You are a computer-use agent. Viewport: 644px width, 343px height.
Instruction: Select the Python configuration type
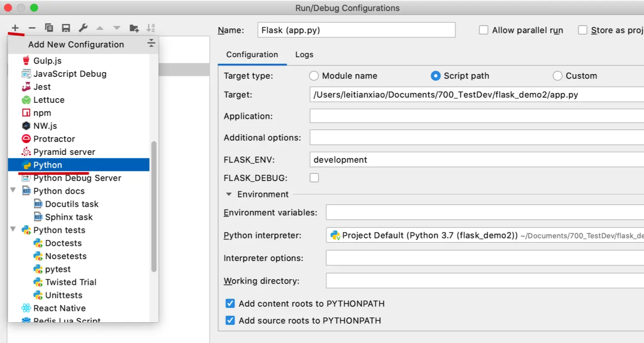click(79, 165)
